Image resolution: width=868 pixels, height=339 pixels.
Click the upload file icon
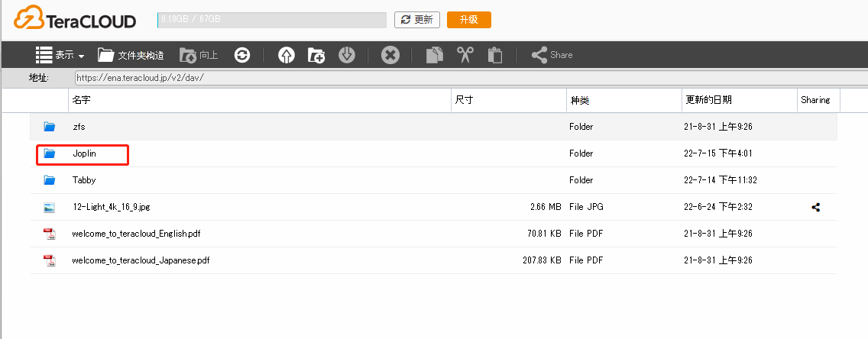(287, 55)
